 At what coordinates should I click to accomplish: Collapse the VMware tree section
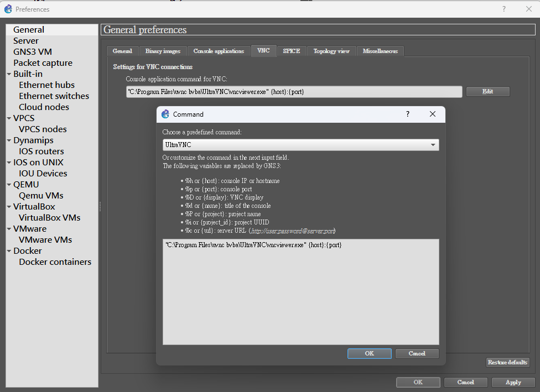pos(9,229)
